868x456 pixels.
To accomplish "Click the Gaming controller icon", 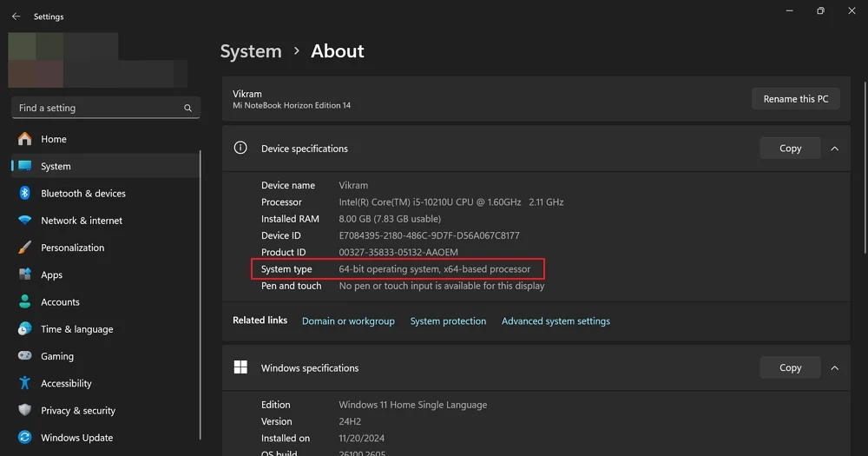I will point(25,356).
